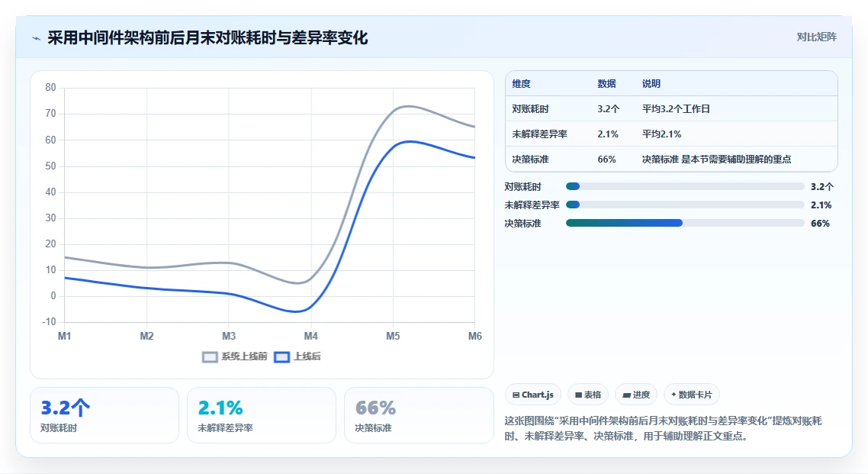Click the 平均2.1% description cell
Screen dimensions: 868x474
(661, 134)
